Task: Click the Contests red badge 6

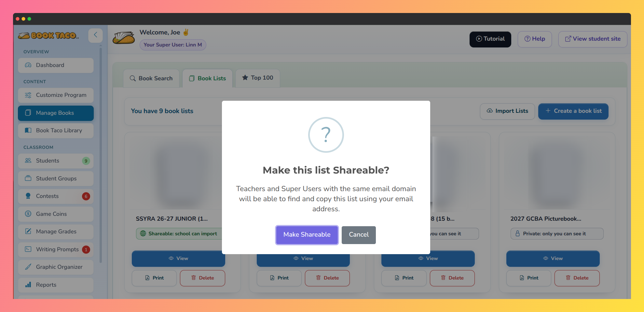Action: pyautogui.click(x=86, y=196)
